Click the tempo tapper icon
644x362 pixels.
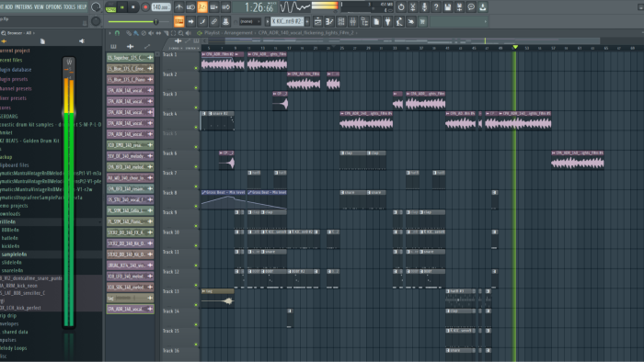point(399,21)
